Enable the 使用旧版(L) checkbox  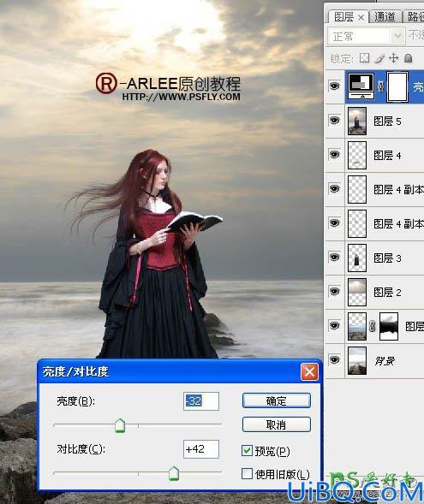(247, 473)
